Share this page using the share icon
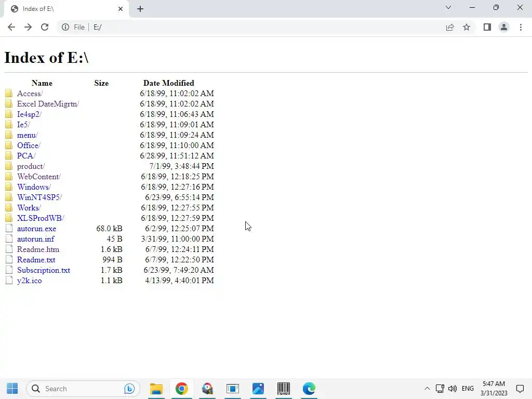This screenshot has height=399, width=532. 450,27
